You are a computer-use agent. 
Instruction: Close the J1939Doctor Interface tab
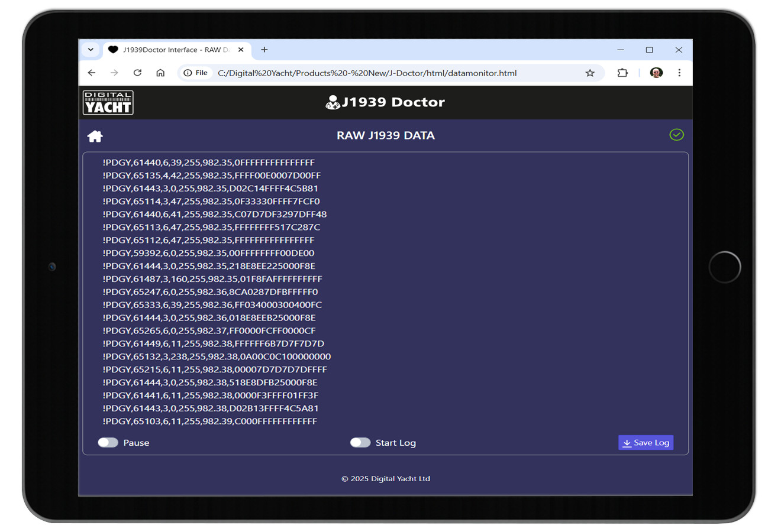point(241,50)
